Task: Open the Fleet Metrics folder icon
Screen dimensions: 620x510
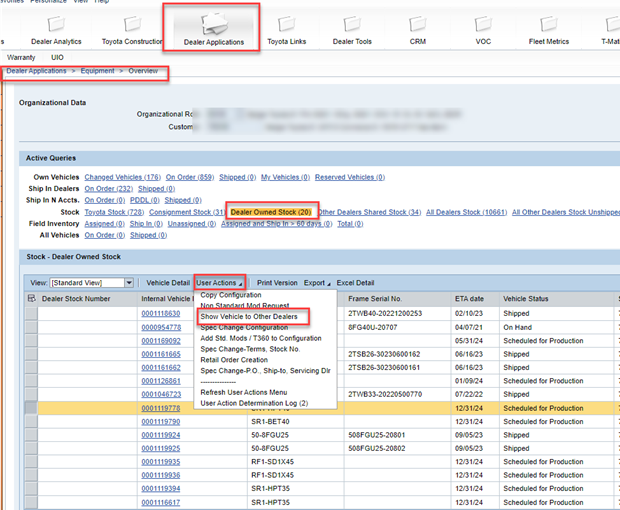Action: click(x=549, y=24)
